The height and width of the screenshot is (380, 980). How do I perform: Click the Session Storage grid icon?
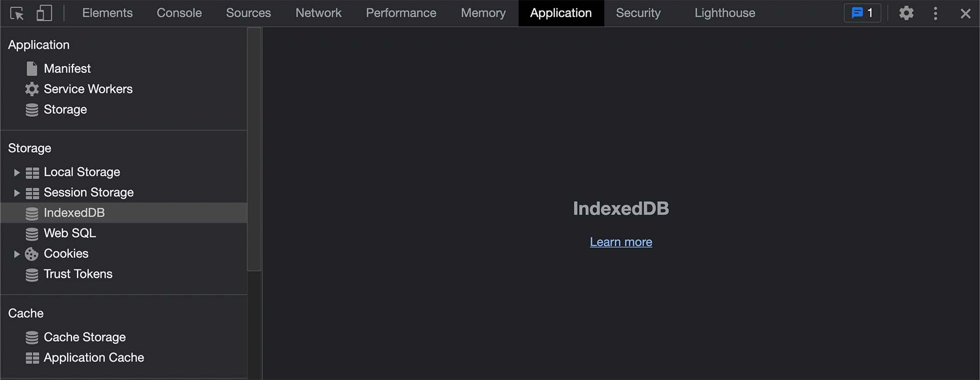point(32,193)
